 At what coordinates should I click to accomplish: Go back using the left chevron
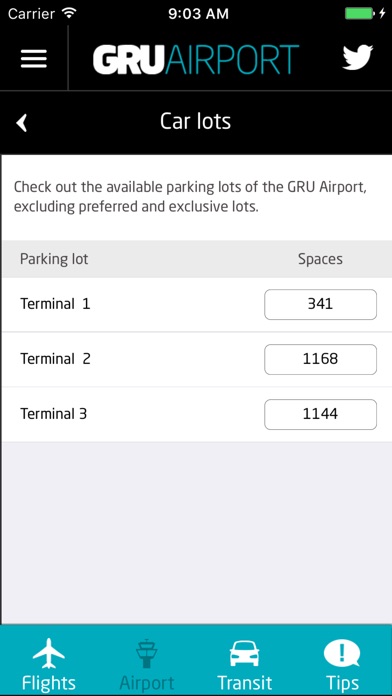(x=22, y=123)
